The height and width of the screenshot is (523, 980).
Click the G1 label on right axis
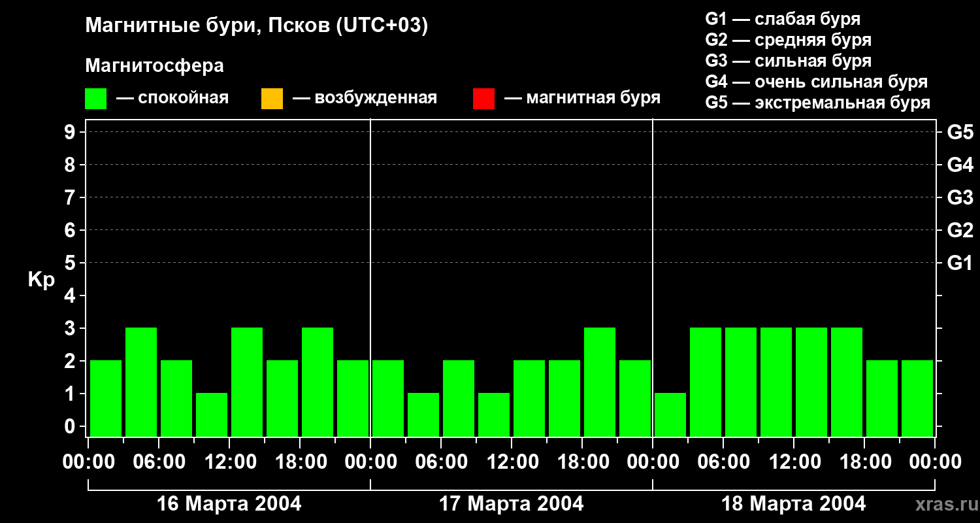click(x=960, y=263)
